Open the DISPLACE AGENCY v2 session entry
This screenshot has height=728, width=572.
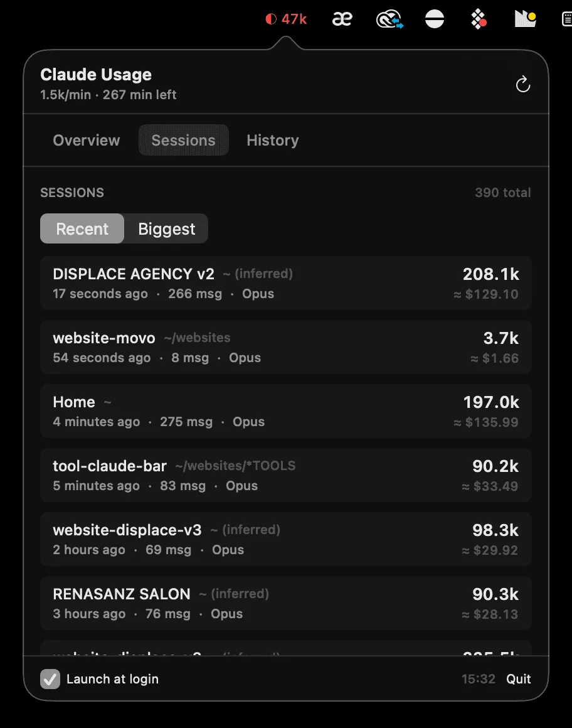tap(285, 283)
